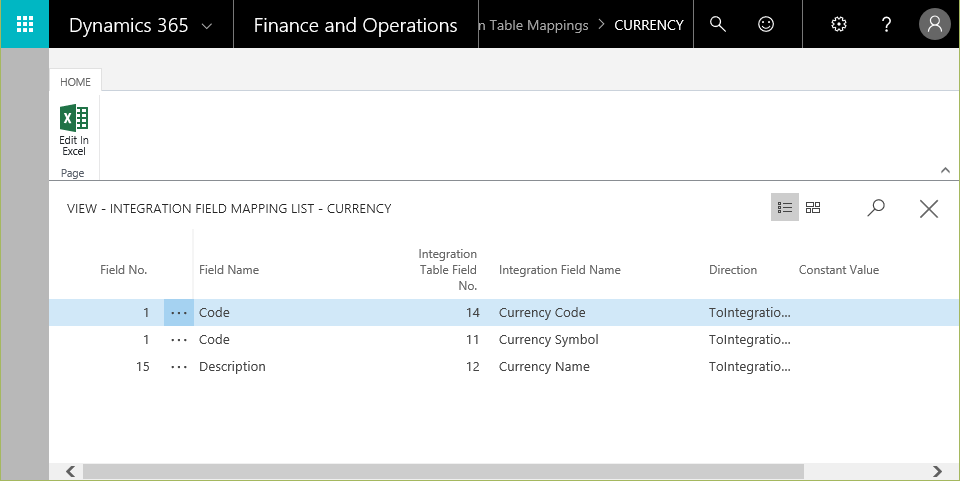This screenshot has width=960, height=481.
Task: Sort by Direction column header
Action: tap(733, 270)
